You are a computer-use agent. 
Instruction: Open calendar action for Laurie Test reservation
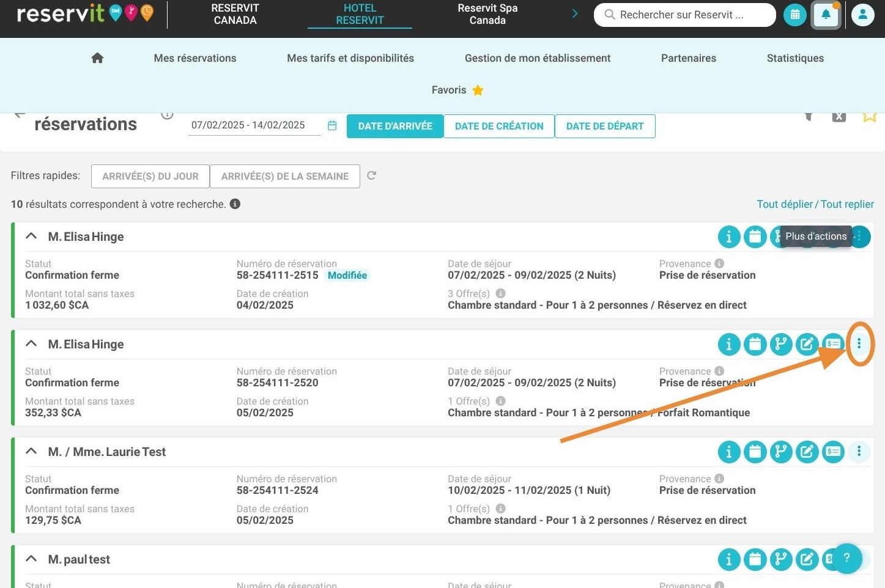[755, 452]
